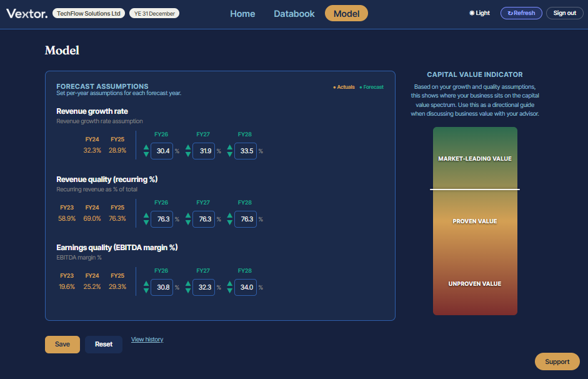
Task: Click FY25 recurring revenue actual 76.3%
Action: tap(117, 219)
